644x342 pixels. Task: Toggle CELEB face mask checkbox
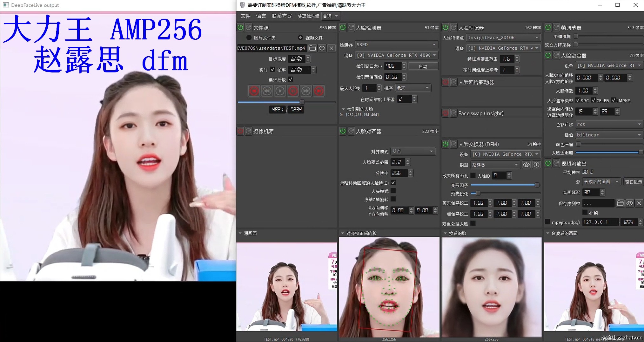coord(593,100)
